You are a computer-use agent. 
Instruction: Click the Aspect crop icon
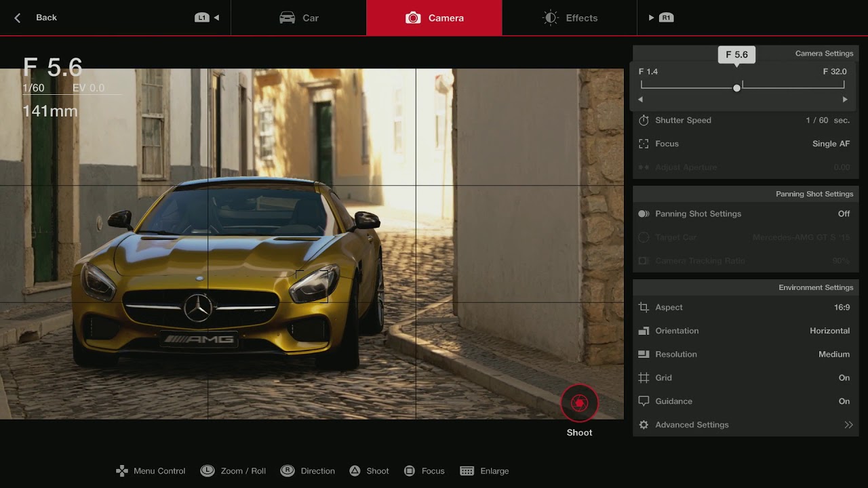click(x=644, y=307)
